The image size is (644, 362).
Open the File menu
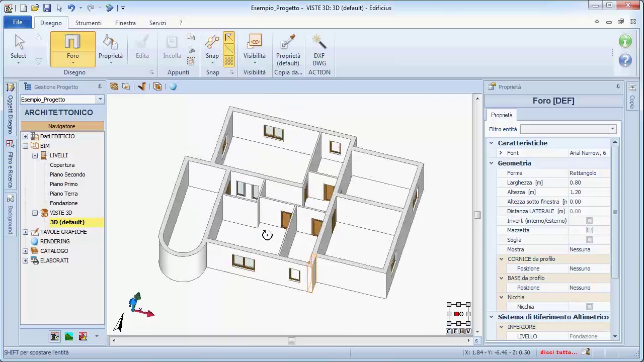(x=18, y=22)
